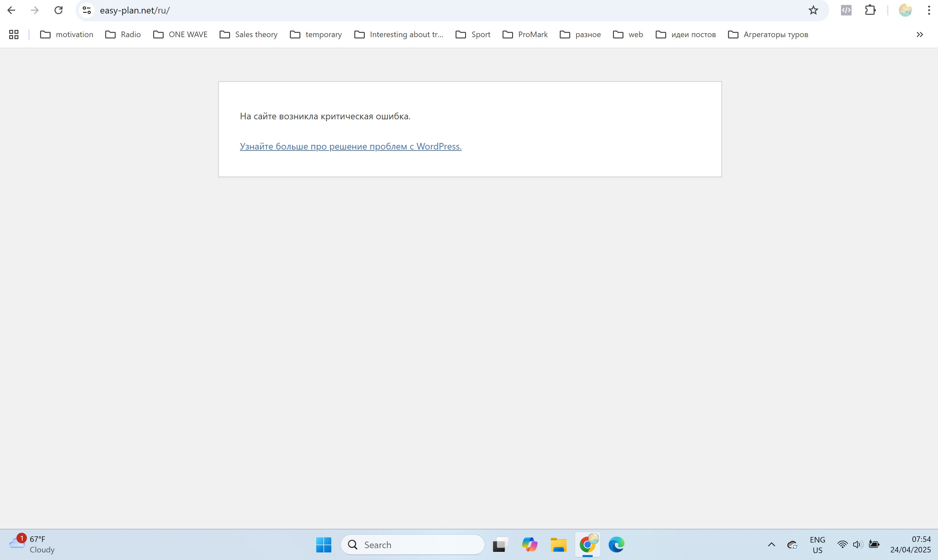Click the address bar URL easy-plan.net/ru/
Image resolution: width=938 pixels, height=560 pixels.
coord(135,10)
